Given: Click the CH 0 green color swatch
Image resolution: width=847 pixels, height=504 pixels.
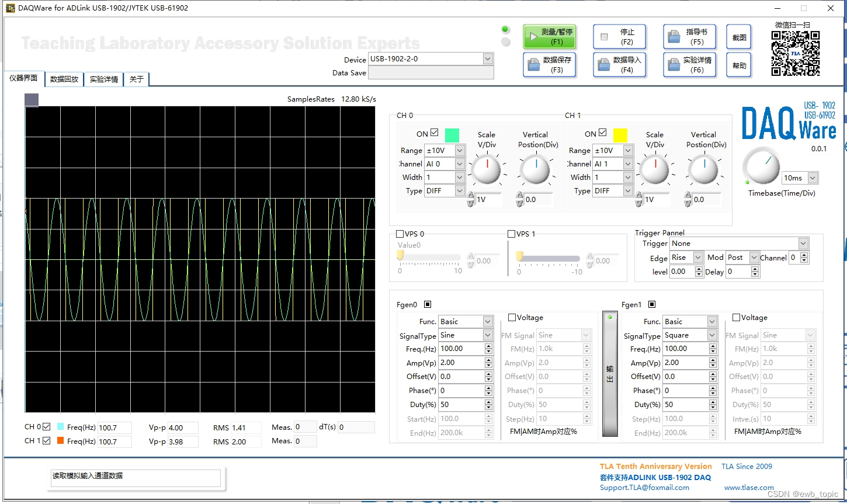Looking at the screenshot, I should click(x=452, y=135).
